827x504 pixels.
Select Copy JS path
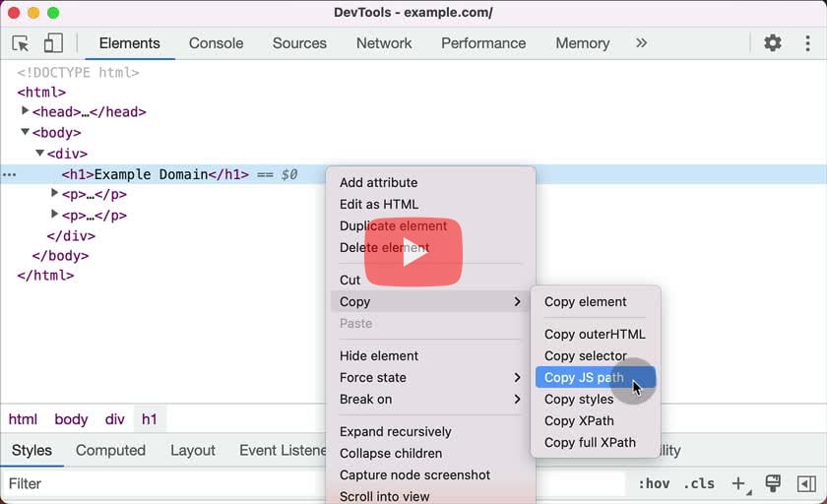(x=596, y=377)
